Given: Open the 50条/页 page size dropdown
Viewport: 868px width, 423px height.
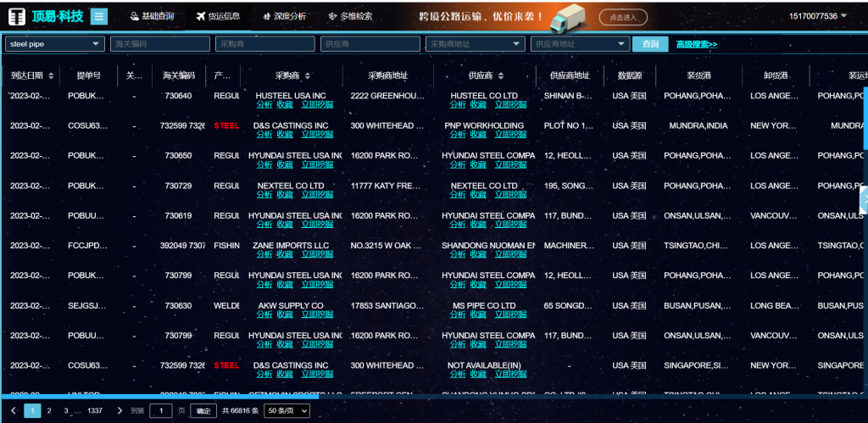Looking at the screenshot, I should 287,410.
